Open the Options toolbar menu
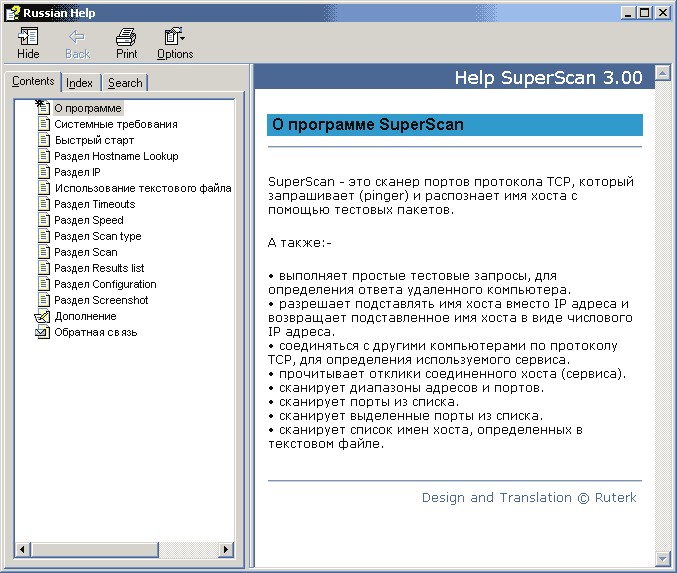This screenshot has height=573, width=677. pyautogui.click(x=174, y=37)
